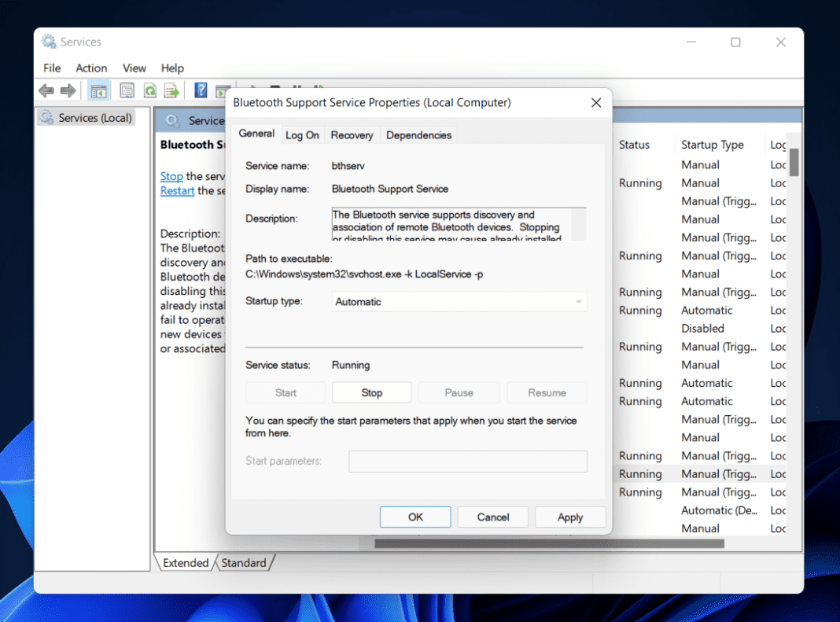Screen dimensions: 840x622
Task: Open the Startup type dropdown
Action: coord(459,302)
